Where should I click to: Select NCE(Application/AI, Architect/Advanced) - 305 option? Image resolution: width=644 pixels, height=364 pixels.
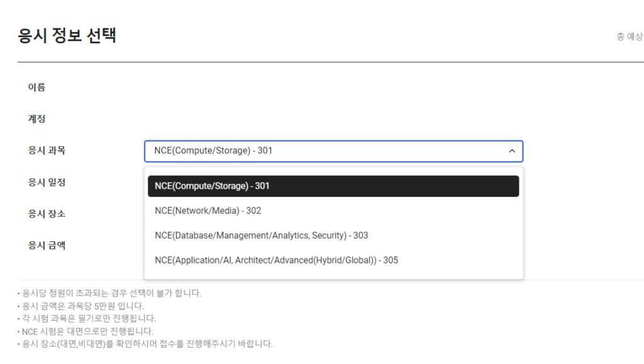pyautogui.click(x=333, y=260)
